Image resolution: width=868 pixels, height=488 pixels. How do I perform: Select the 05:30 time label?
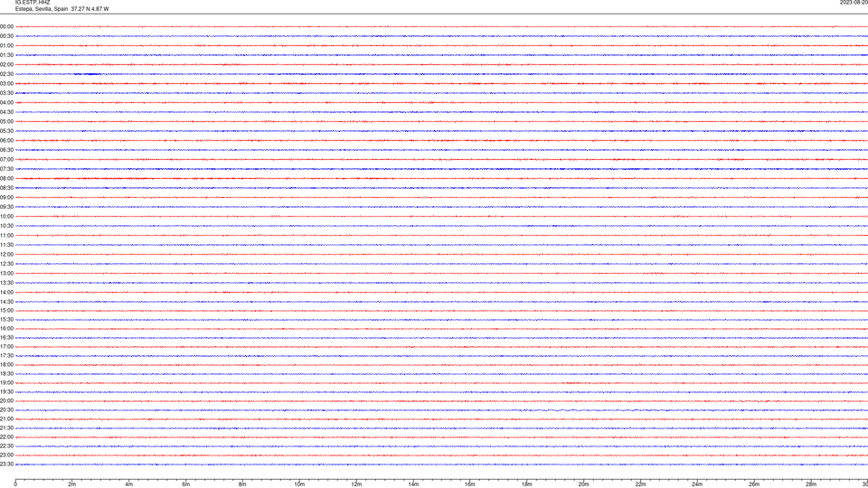[6, 131]
